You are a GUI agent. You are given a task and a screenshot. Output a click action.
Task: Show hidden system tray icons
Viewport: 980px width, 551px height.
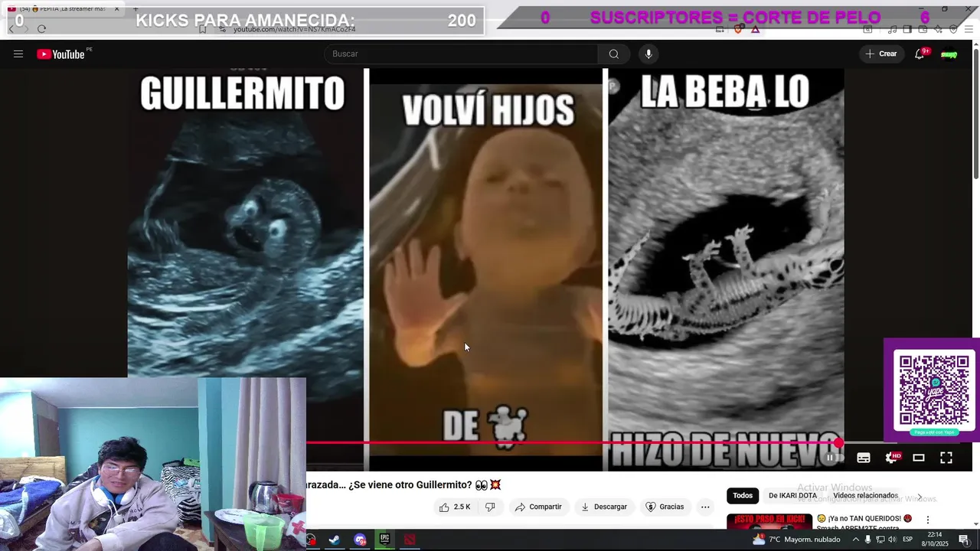(x=856, y=540)
